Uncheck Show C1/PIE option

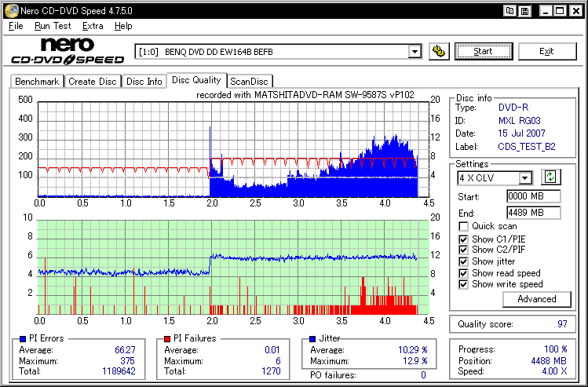pos(463,239)
